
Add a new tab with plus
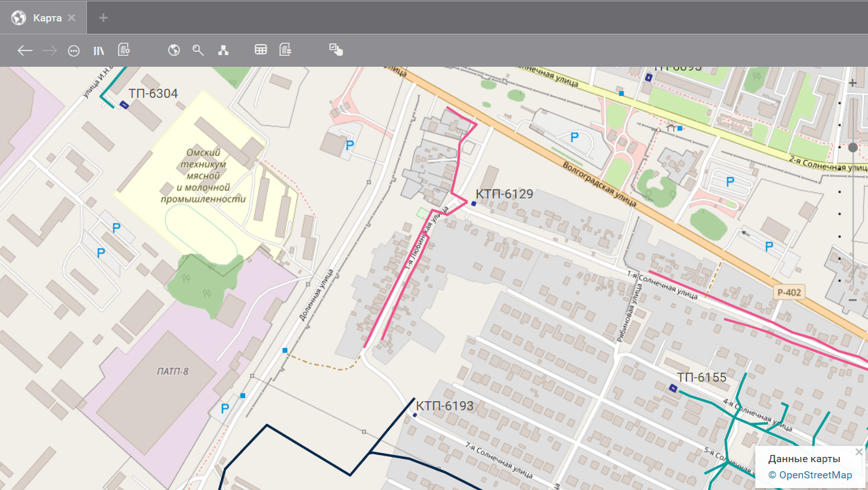pos(103,17)
